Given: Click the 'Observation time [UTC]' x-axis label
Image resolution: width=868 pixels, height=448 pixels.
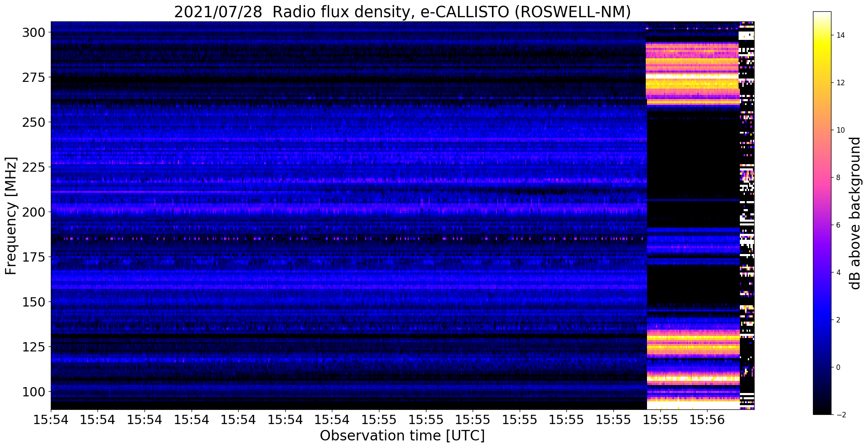Looking at the screenshot, I should coord(402,435).
